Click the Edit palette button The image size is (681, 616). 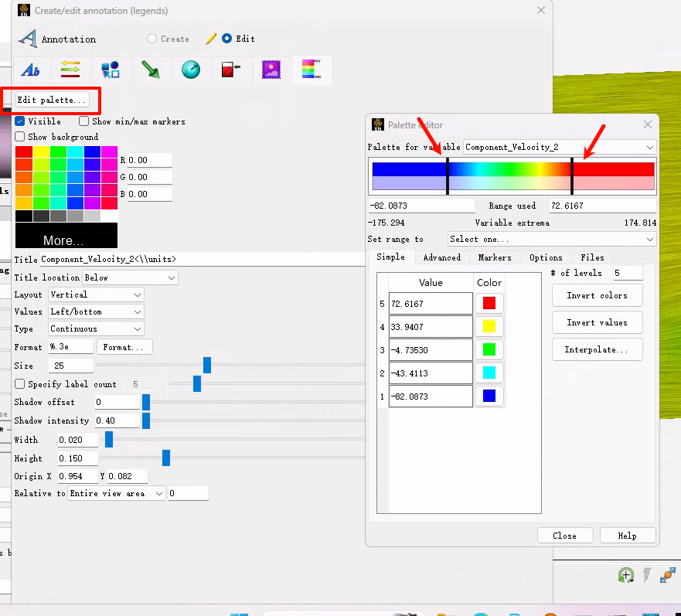[x=52, y=100]
